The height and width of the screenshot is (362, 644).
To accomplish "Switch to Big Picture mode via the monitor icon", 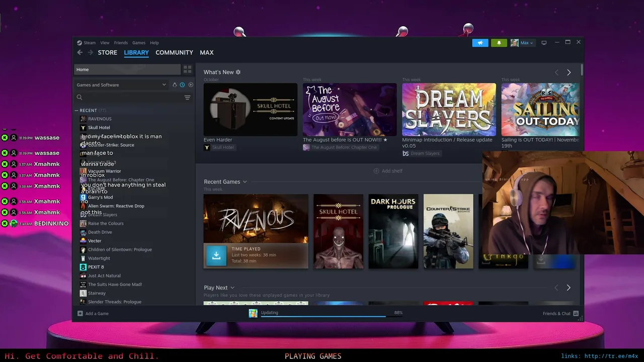I will [544, 43].
